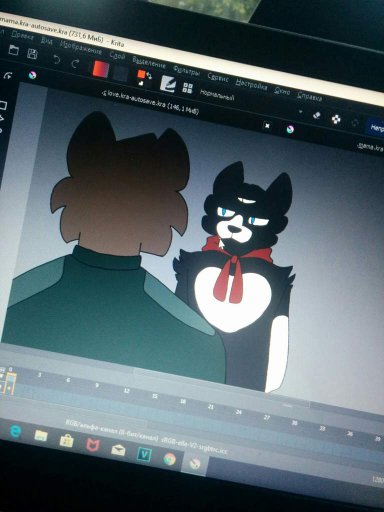Screen dimensions: 384x512
Task: Open the Напр… dropdown at right
Action: point(375,127)
